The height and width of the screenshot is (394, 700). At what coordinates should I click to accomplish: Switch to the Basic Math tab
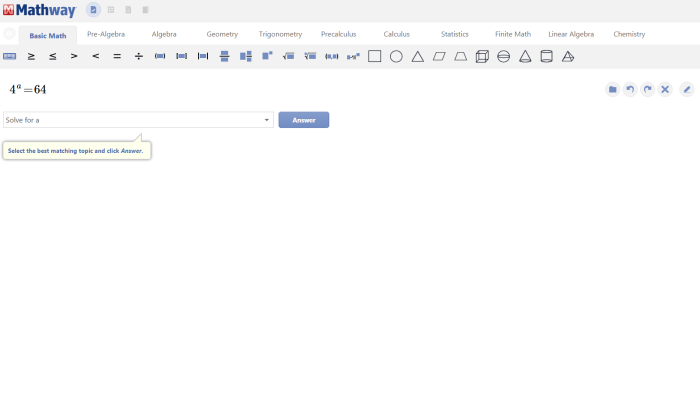click(48, 36)
